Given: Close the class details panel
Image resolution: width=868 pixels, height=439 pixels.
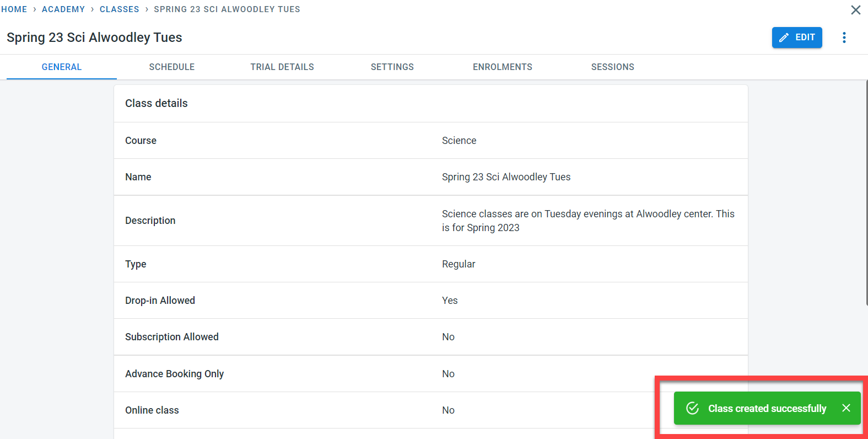Looking at the screenshot, I should 855,10.
